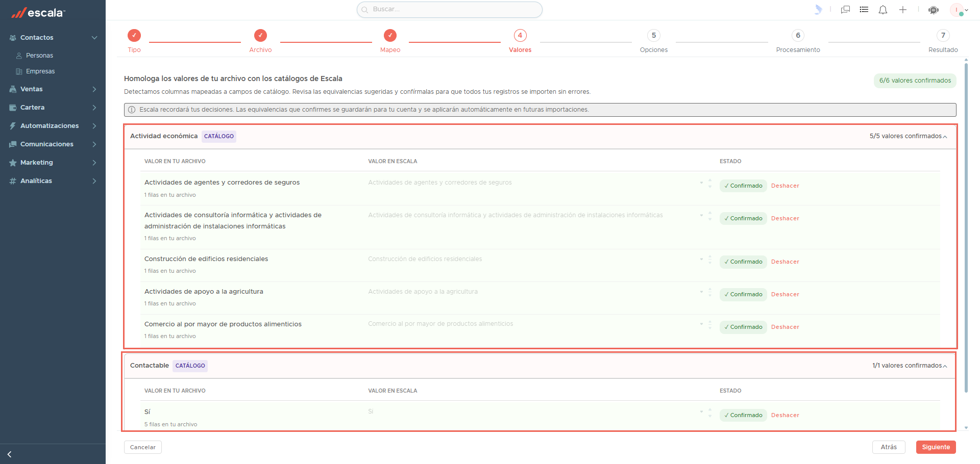Collapse the Contactable section
980x464 pixels.
coord(945,366)
